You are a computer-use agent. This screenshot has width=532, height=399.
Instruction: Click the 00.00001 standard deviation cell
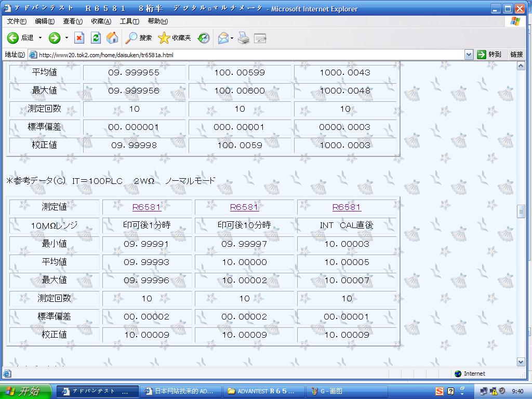click(x=347, y=316)
